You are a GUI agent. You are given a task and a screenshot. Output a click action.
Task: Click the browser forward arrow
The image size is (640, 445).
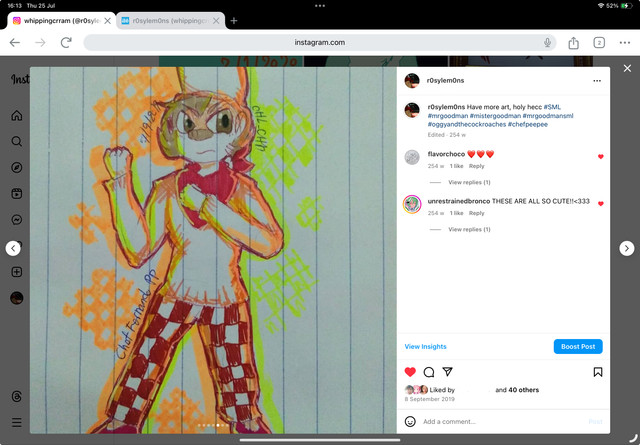tap(40, 42)
